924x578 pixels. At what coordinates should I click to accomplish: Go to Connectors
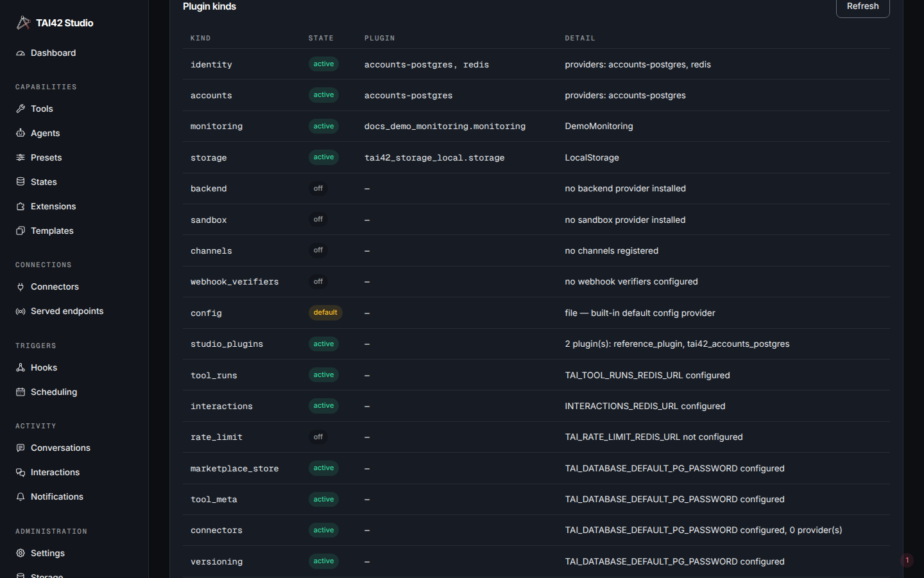click(x=55, y=287)
